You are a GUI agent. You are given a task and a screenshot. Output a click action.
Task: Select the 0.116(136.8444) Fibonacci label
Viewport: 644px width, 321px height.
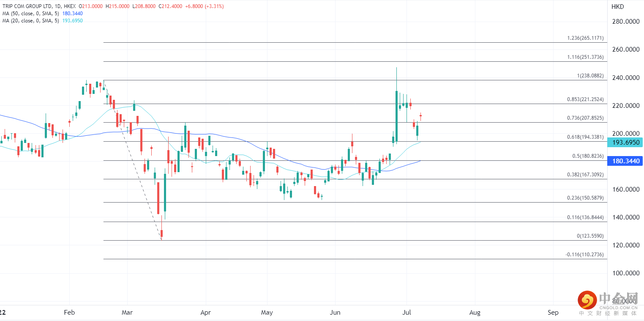585,217
